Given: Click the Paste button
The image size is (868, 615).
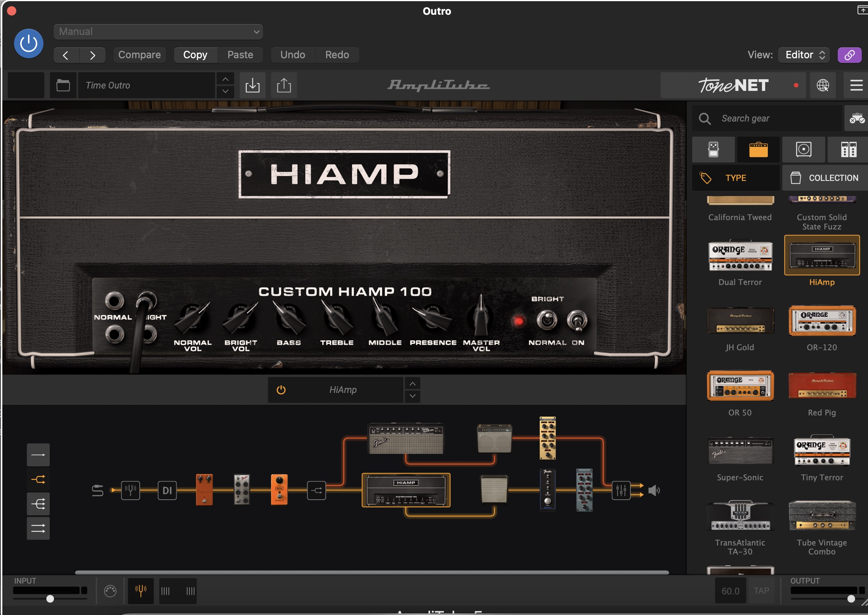Looking at the screenshot, I should (x=240, y=55).
